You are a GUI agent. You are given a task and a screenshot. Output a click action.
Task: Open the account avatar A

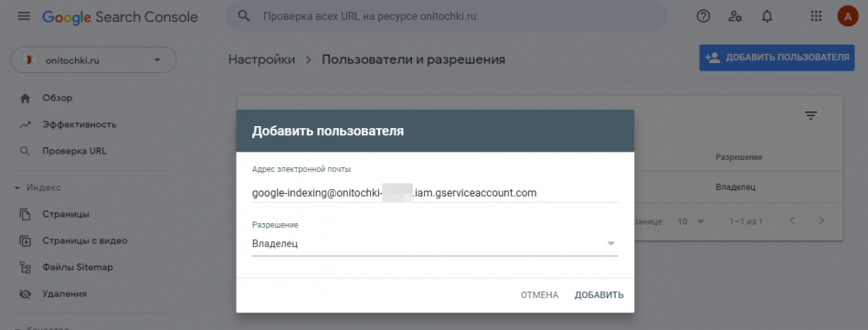pos(848,16)
